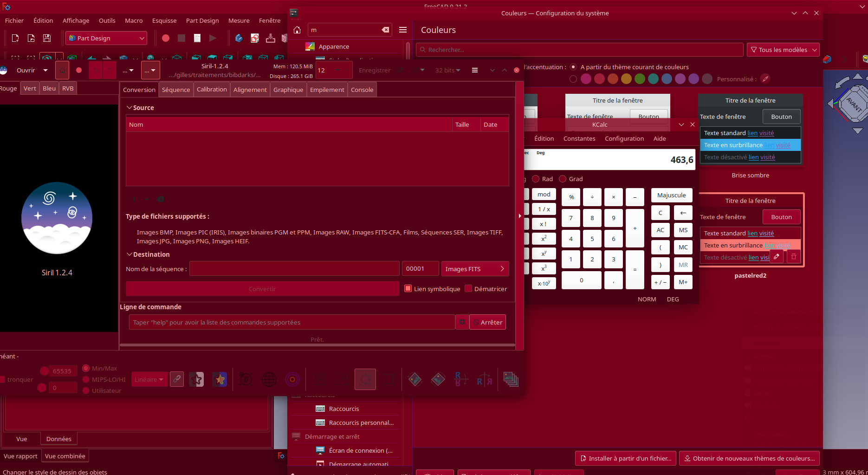Click Siril image stack icon
The width and height of the screenshot is (868, 475).
point(511,379)
